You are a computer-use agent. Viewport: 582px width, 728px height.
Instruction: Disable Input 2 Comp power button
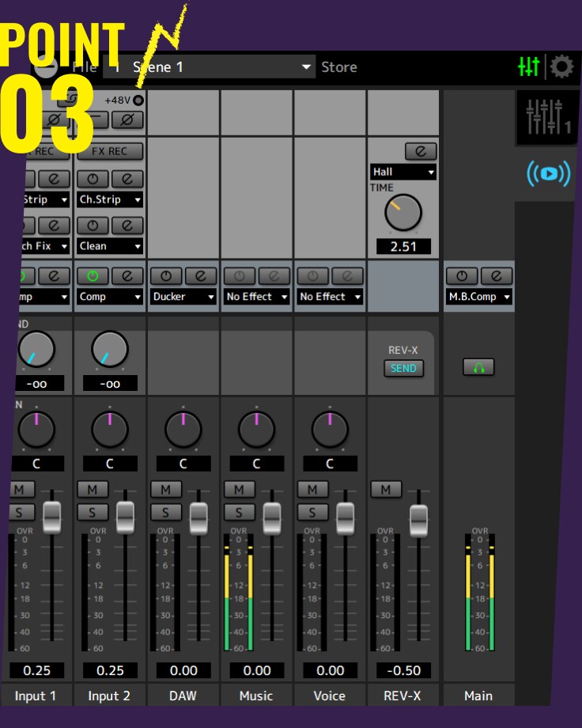pos(93,276)
